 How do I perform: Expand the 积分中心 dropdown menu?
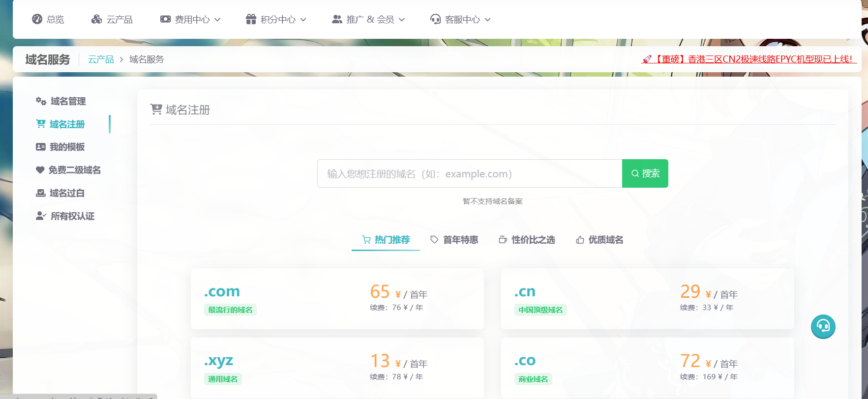(276, 19)
